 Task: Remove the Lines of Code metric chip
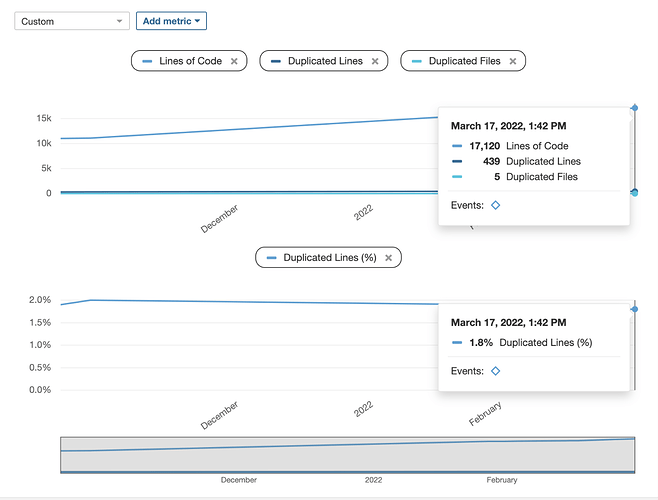(x=234, y=61)
